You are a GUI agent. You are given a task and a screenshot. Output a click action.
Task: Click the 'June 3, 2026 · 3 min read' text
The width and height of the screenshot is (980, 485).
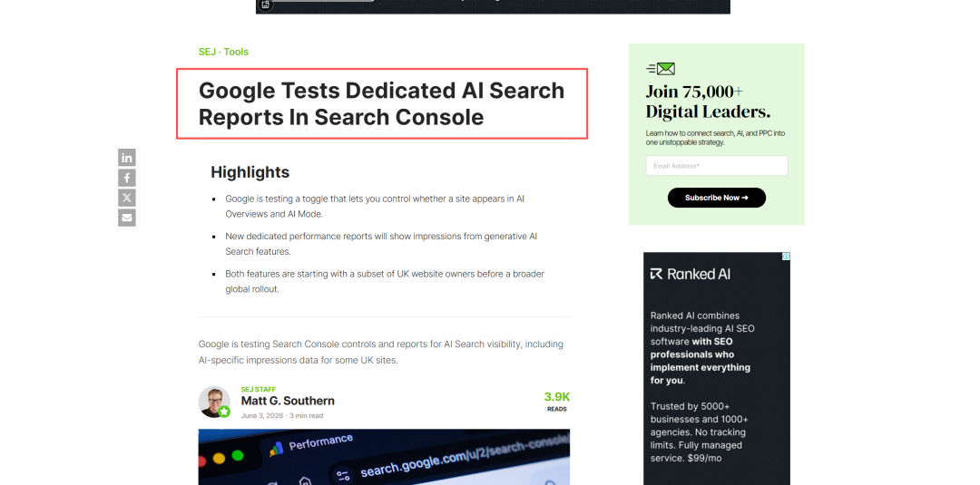[x=282, y=416]
